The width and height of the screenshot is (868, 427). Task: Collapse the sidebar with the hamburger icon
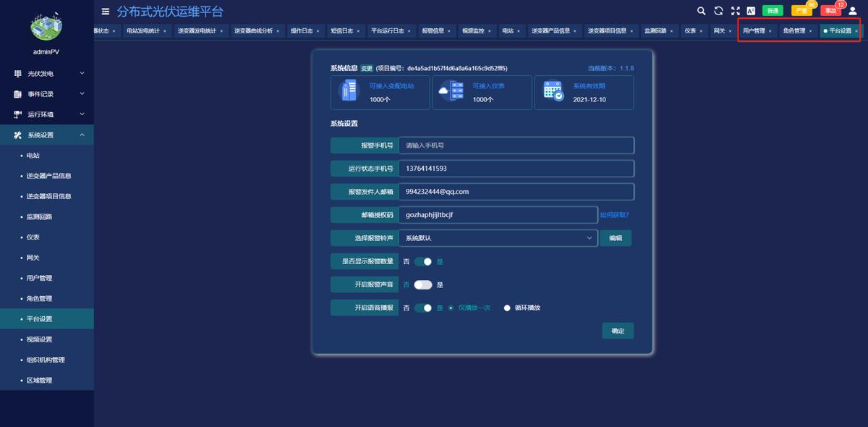click(106, 12)
